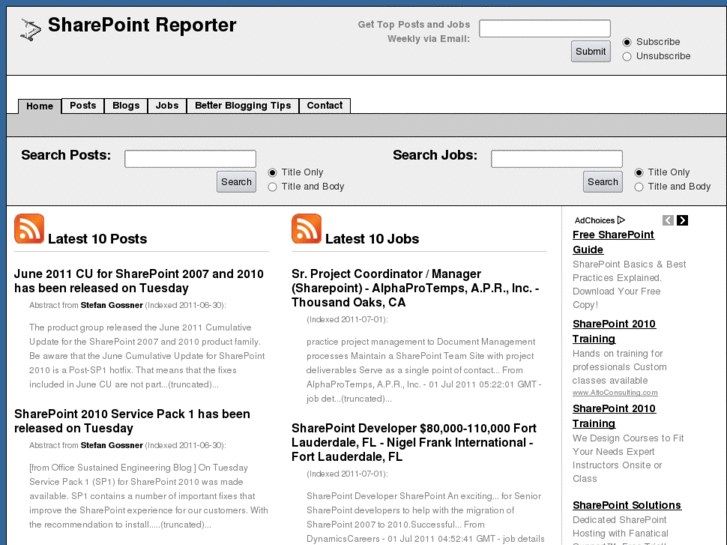The width and height of the screenshot is (727, 545).
Task: Click the Search Jobs: label
Action: 435,155
